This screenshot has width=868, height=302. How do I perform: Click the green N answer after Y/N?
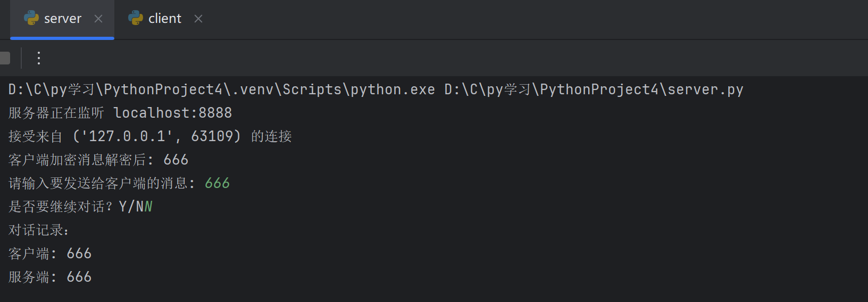click(x=148, y=207)
